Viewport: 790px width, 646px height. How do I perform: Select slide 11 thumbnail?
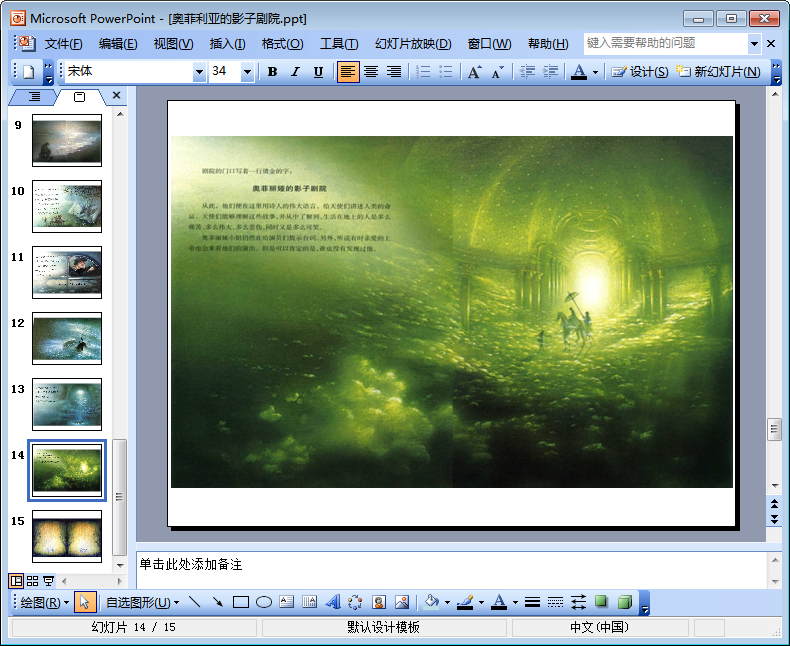point(67,272)
